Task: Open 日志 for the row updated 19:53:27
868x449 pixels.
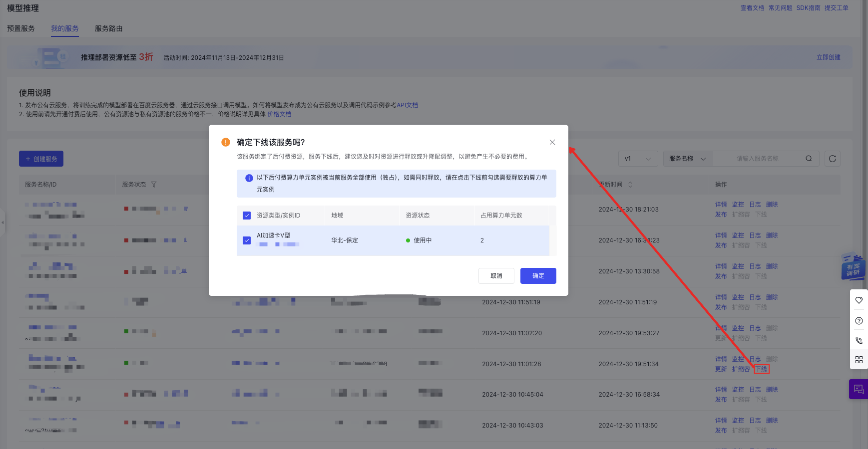Action: pos(755,328)
